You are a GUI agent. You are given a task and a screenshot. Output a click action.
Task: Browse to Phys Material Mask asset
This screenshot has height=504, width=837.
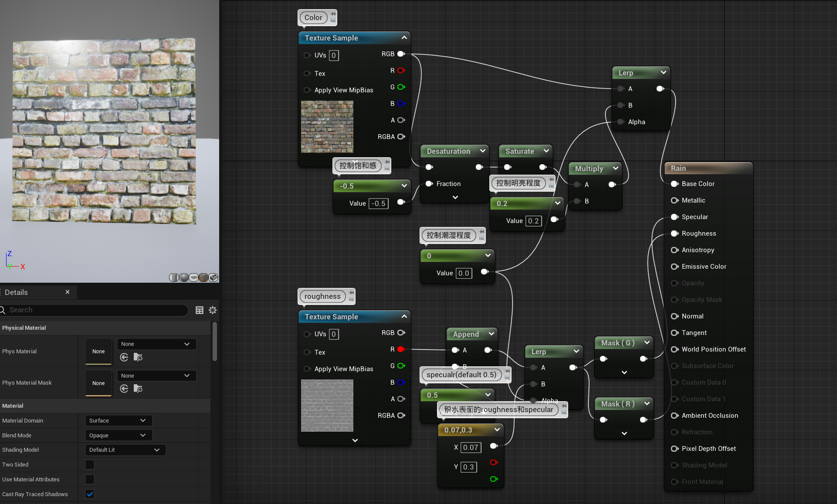138,389
